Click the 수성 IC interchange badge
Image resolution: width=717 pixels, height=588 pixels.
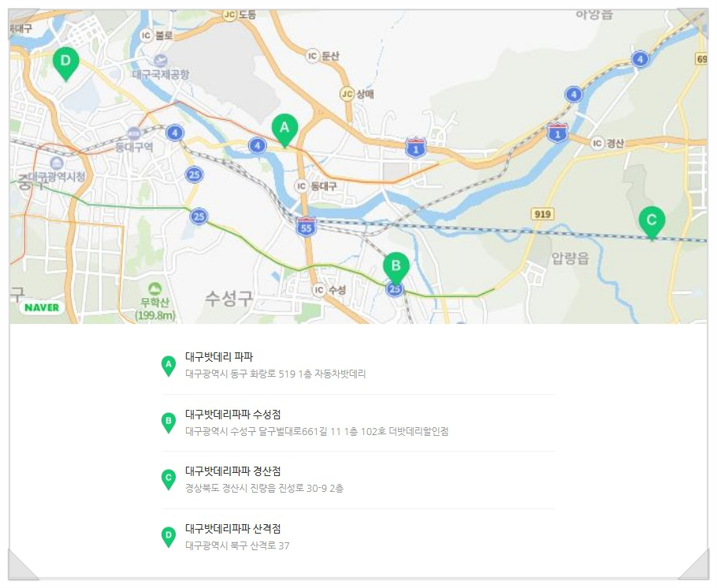click(319, 289)
